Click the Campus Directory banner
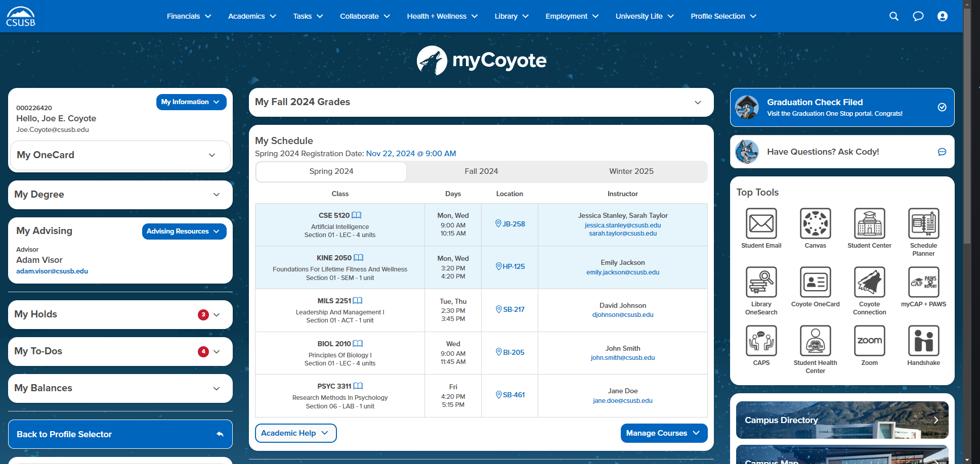Viewport: 980px width, 464px height. tap(841, 420)
